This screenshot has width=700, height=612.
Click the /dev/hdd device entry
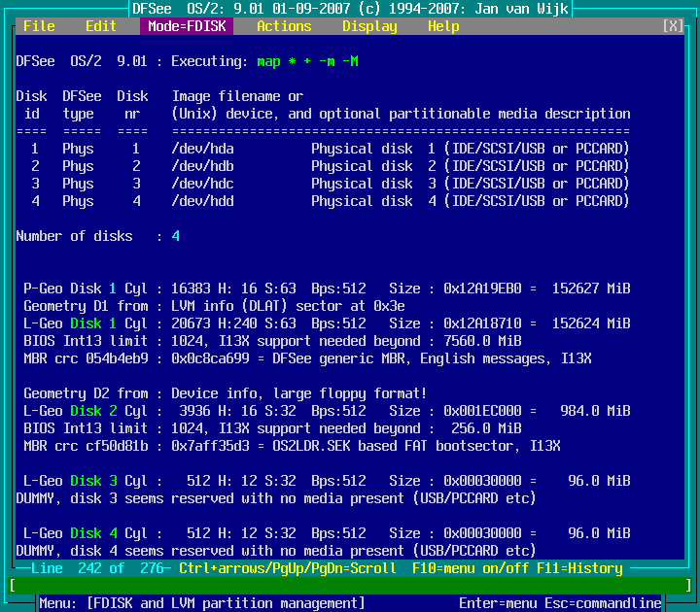(202, 201)
